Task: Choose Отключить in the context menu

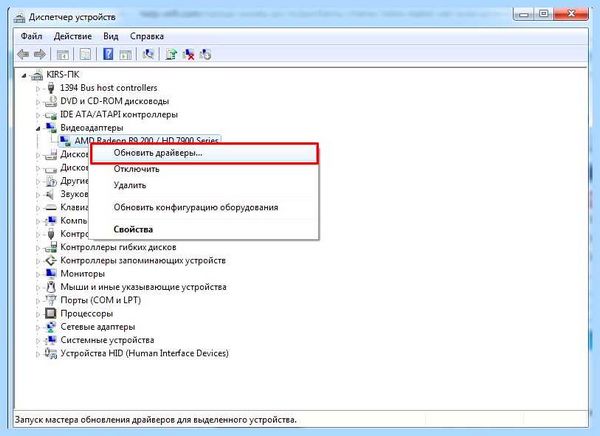Action: 204,169
